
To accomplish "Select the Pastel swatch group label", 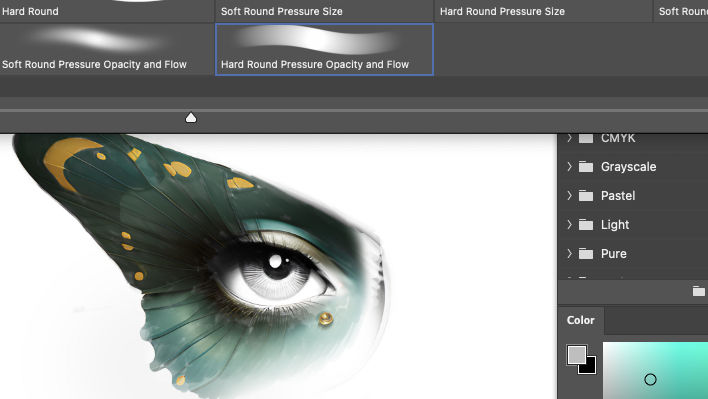I will pos(618,196).
